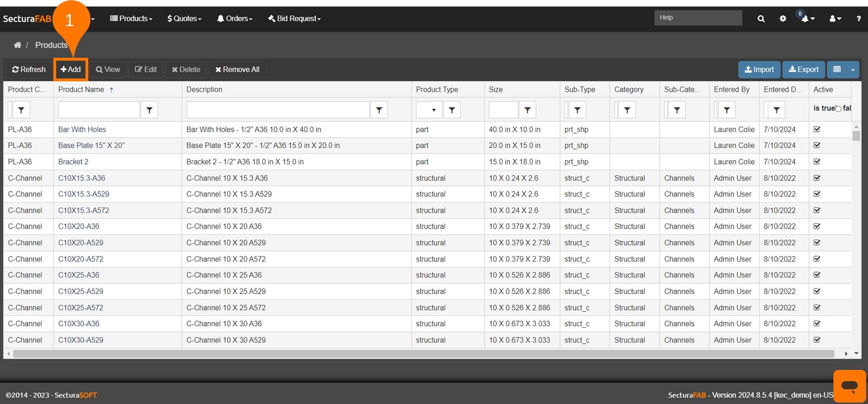868x404 pixels.
Task: Click the search magnifier icon in header
Action: [x=761, y=19]
